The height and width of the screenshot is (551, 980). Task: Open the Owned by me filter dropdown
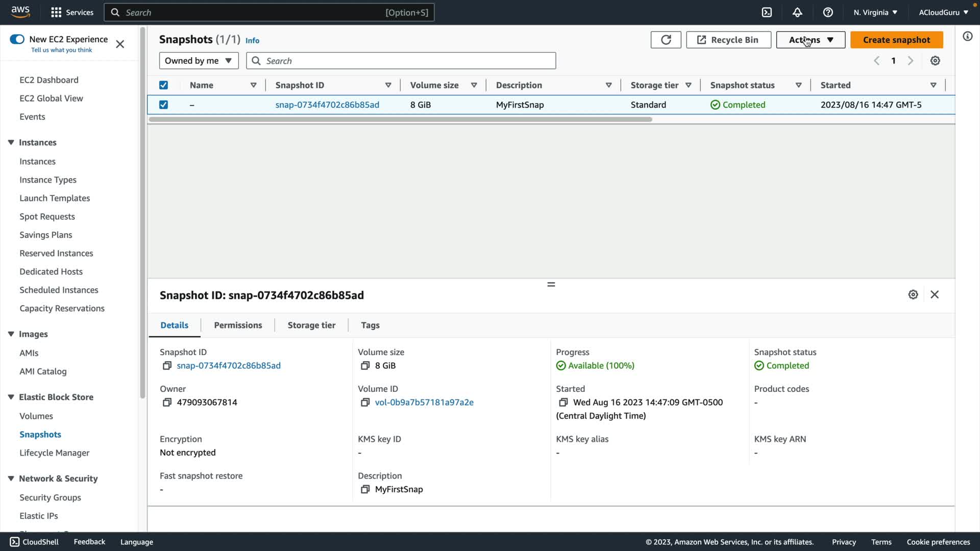click(199, 61)
